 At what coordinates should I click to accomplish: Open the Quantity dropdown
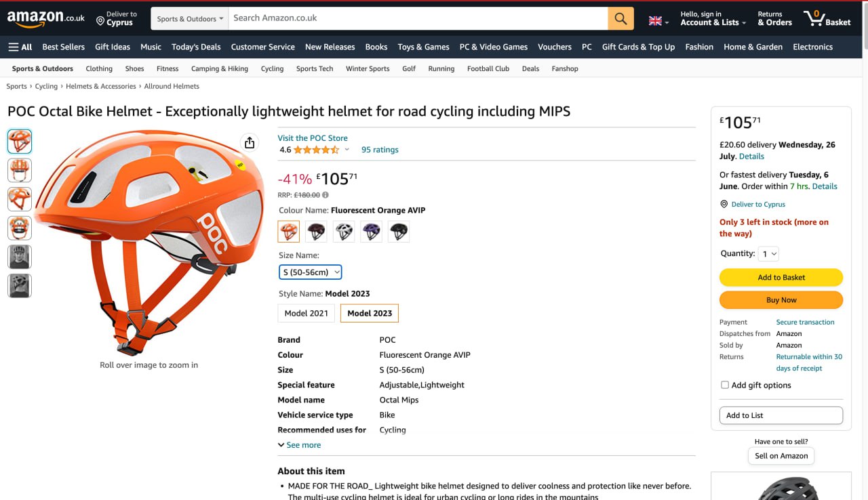point(769,254)
